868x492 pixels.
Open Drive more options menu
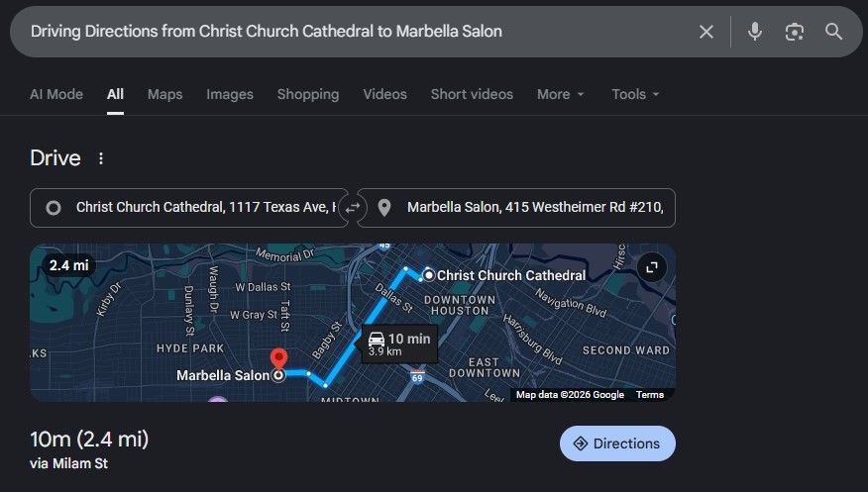coord(100,158)
